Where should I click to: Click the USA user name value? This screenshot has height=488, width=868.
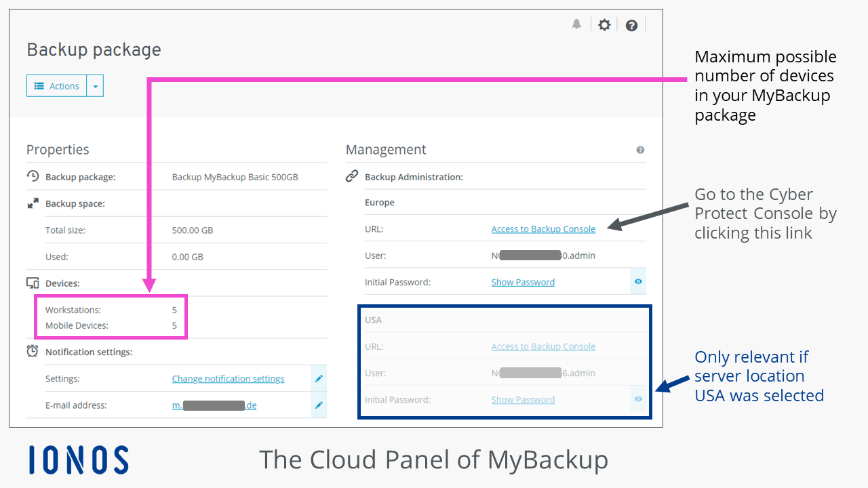(x=543, y=373)
